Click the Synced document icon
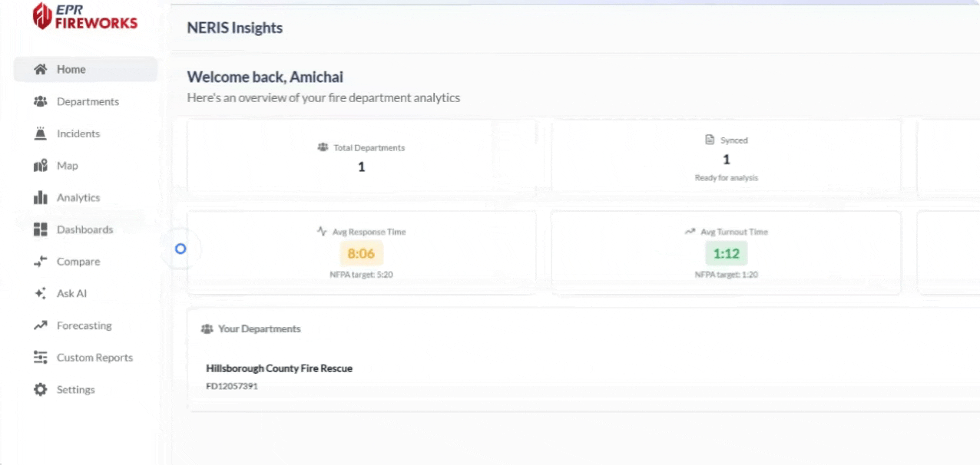980x465 pixels. (710, 140)
